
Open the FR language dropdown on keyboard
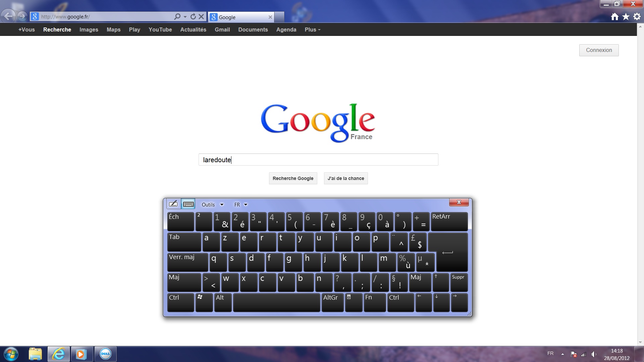241,204
